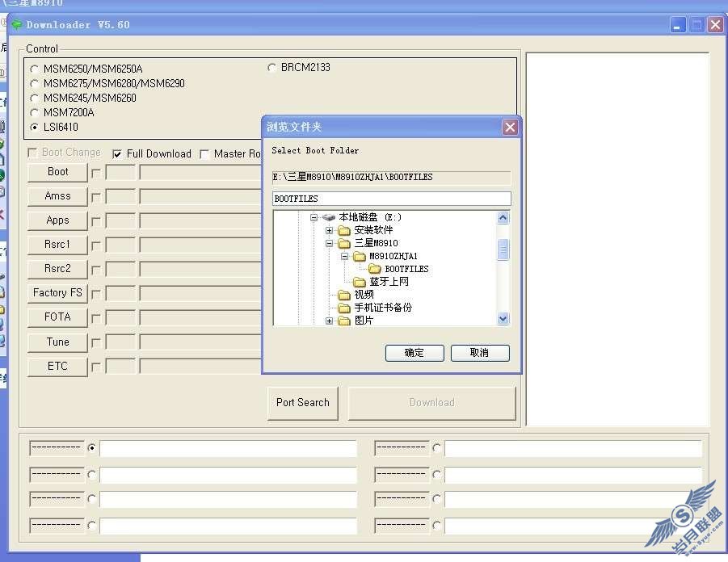728x562 pixels.
Task: Select the BOOTFILES folder icon in tree
Action: pyautogui.click(x=375, y=269)
